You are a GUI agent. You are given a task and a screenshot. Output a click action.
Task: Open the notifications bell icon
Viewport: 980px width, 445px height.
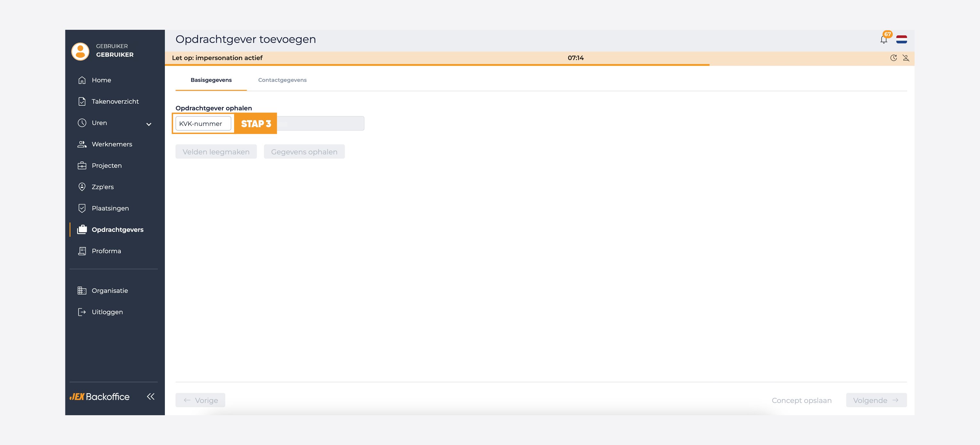click(x=883, y=39)
